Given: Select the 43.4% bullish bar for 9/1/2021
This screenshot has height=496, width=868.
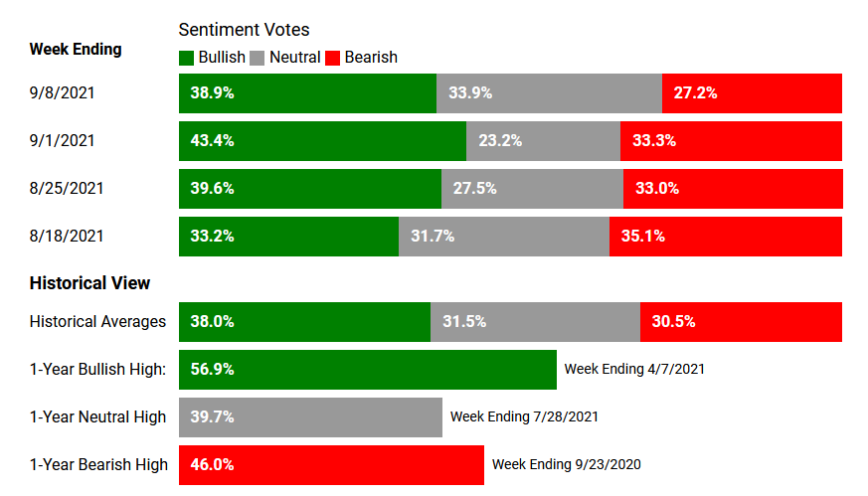Looking at the screenshot, I should (x=322, y=141).
